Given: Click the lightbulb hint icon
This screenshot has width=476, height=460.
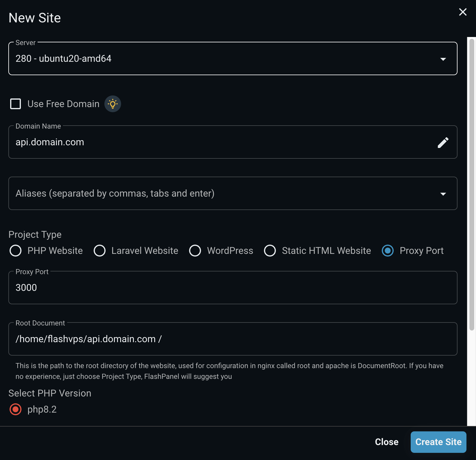Looking at the screenshot, I should pyautogui.click(x=113, y=104).
